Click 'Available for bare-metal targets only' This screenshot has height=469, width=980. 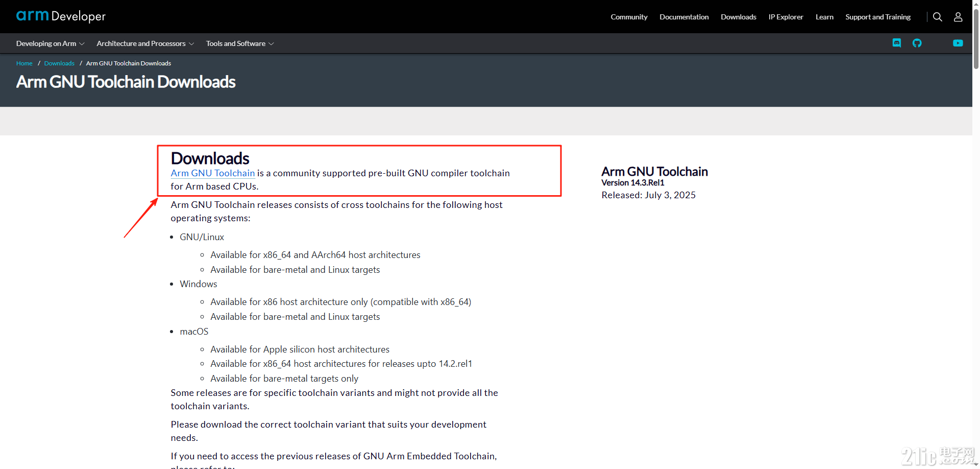(284, 379)
